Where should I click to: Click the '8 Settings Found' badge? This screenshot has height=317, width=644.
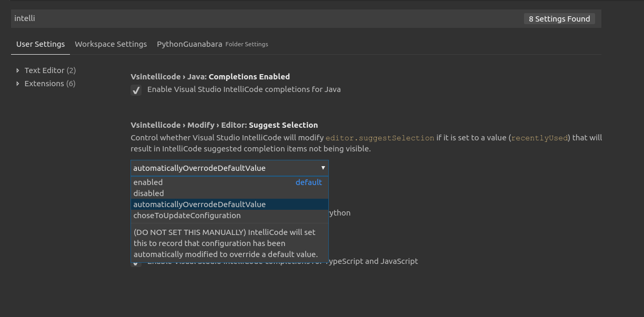coord(559,19)
